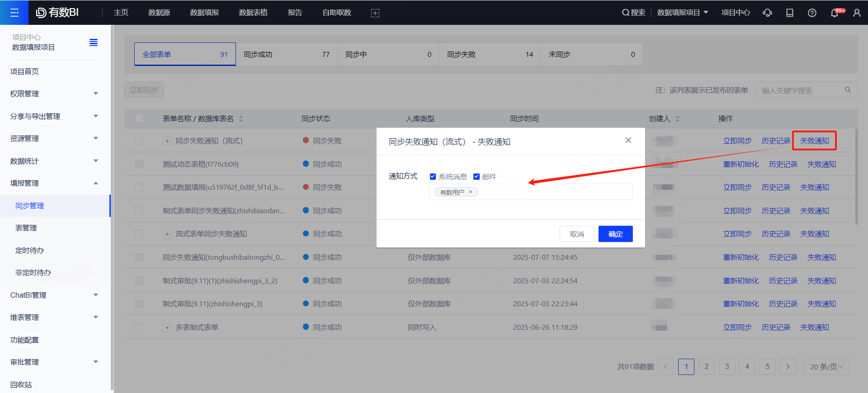
Task: Close the 失败通知 dialog
Action: pos(628,140)
